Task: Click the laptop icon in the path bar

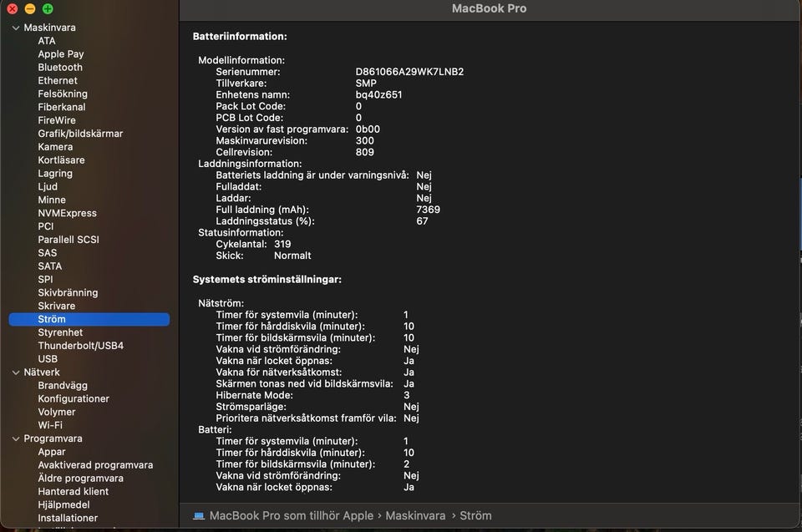Action: click(x=200, y=516)
